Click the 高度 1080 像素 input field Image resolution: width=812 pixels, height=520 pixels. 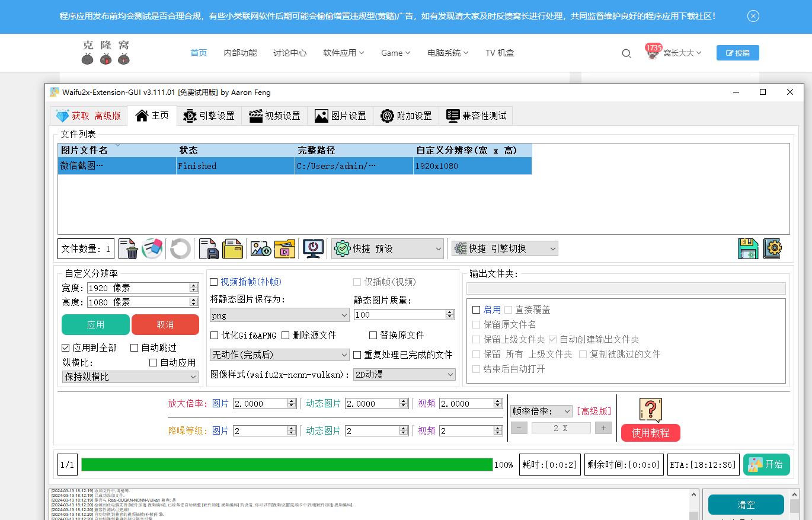coord(142,302)
